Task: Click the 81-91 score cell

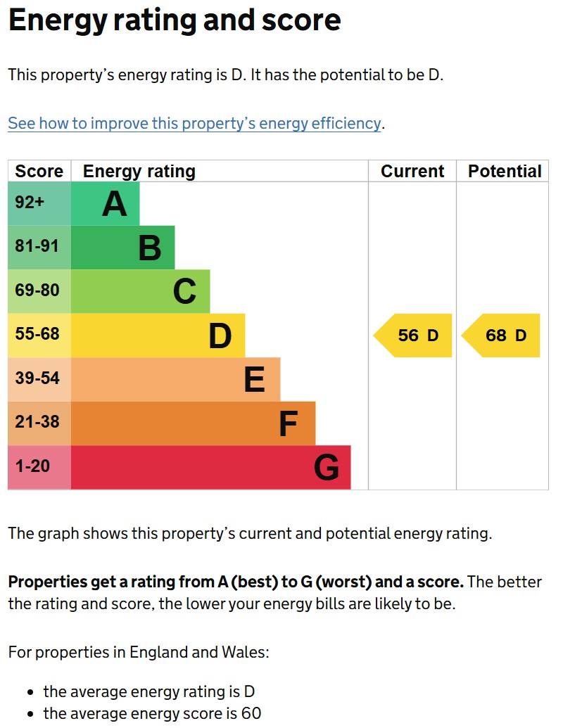Action: tap(39, 248)
